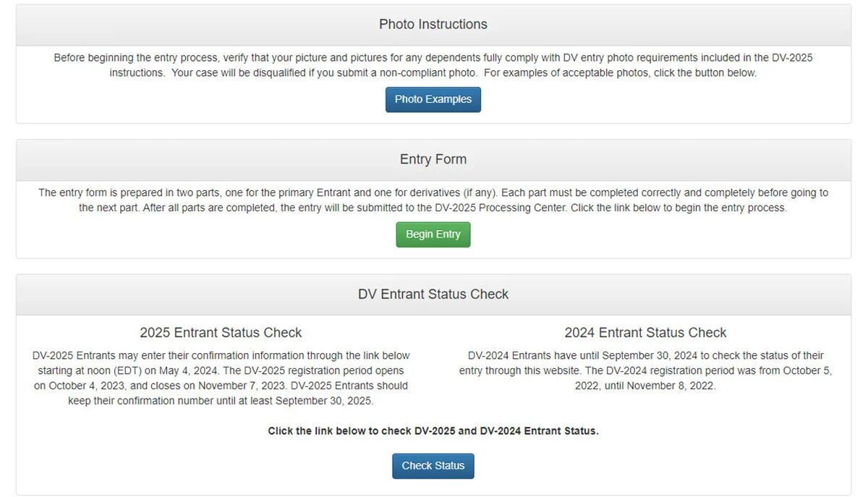Click the Photo Instructions panel heading
This screenshot has width=868, height=497.
click(433, 25)
